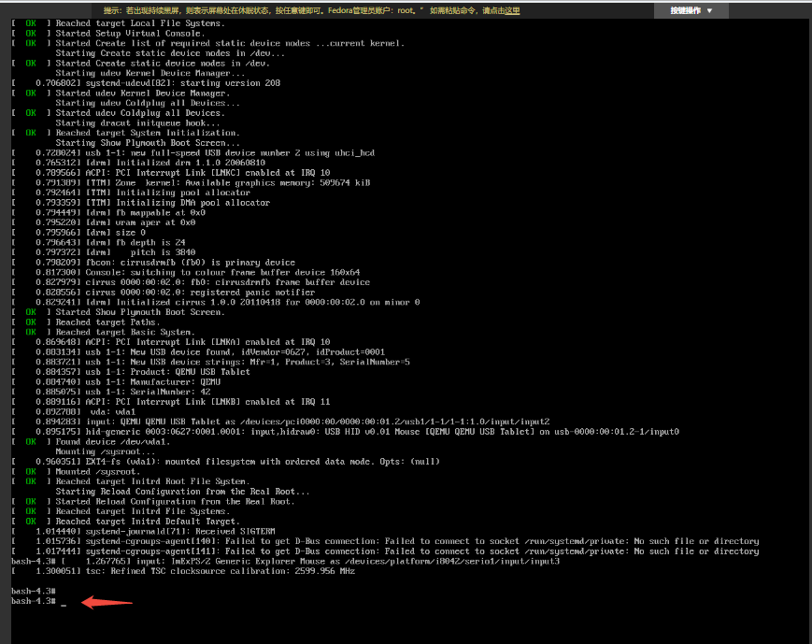Click the line 'Starting dracut initqueue hook...'
Viewport: 812px width, 644px height.
pyautogui.click(x=137, y=122)
